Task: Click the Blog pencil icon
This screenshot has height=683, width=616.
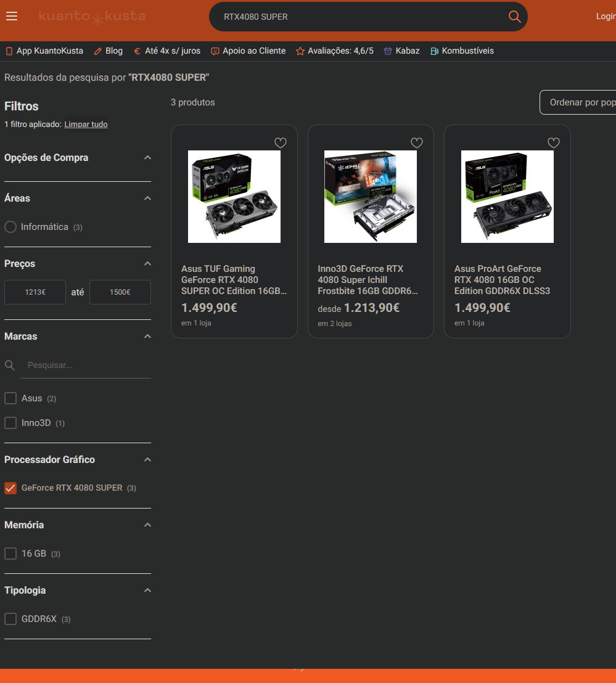Action: point(97,51)
